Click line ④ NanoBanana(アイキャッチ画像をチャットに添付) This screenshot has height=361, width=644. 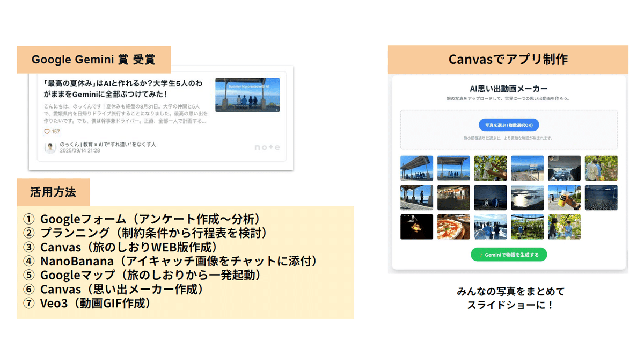[x=173, y=261]
